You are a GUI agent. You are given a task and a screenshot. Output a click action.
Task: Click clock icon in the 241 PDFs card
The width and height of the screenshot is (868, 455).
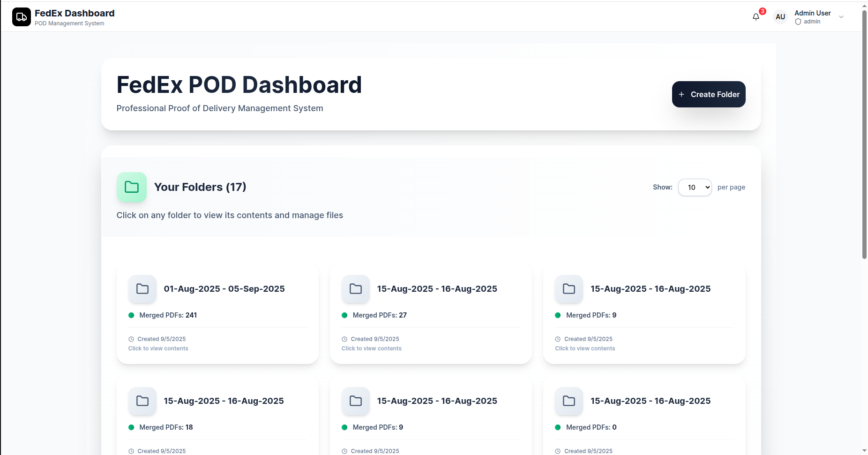pos(131,339)
